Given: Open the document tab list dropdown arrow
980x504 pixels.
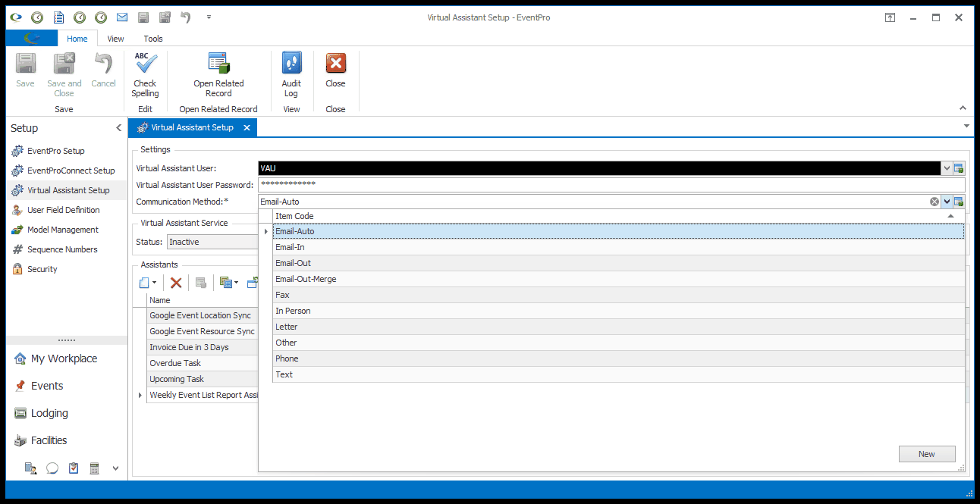Looking at the screenshot, I should point(966,125).
